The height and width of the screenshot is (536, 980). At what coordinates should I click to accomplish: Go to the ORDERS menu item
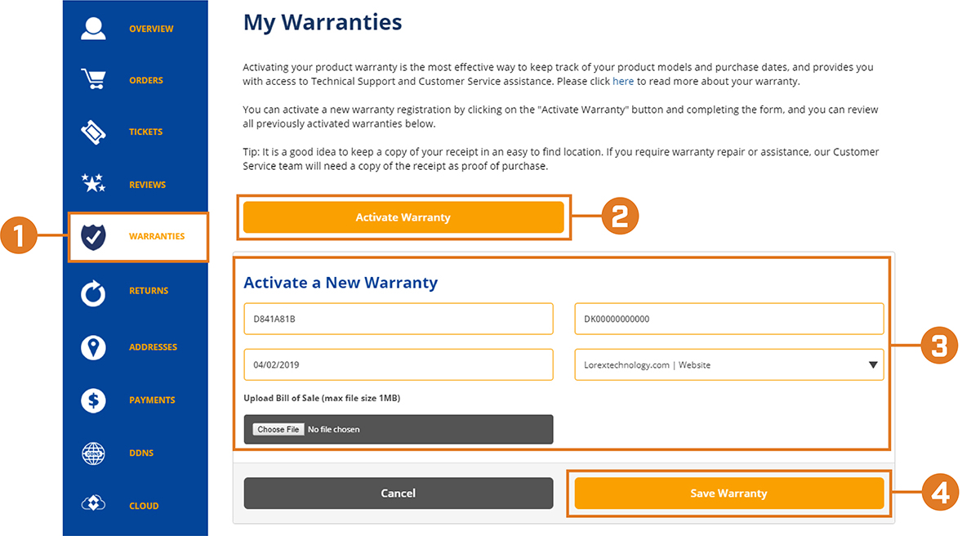tap(146, 80)
